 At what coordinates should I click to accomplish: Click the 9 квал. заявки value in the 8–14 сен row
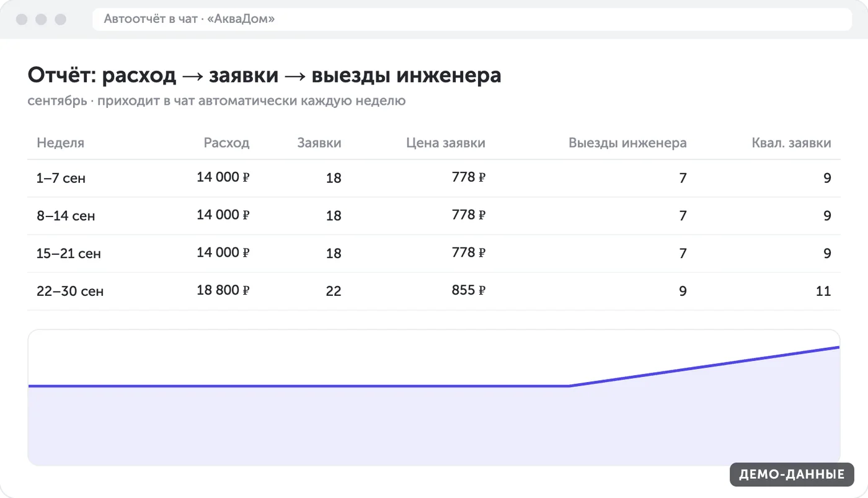(827, 216)
